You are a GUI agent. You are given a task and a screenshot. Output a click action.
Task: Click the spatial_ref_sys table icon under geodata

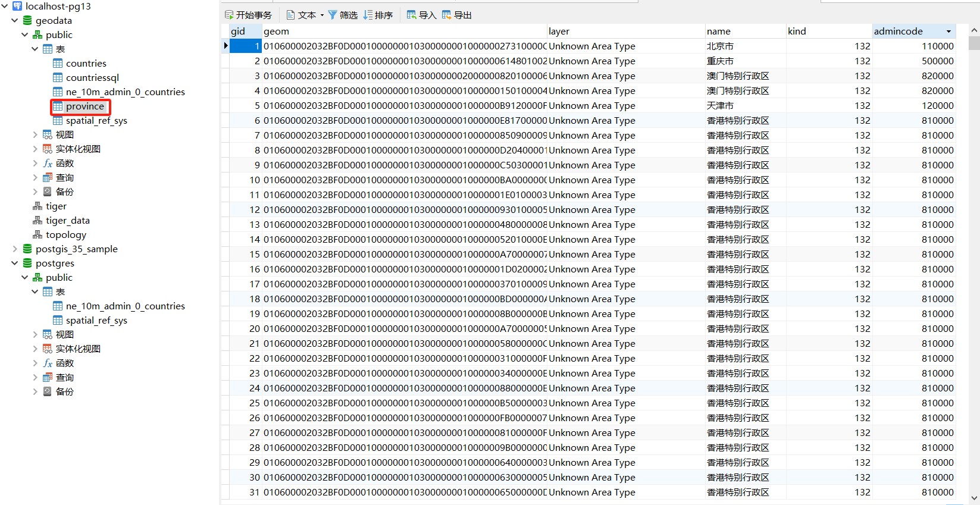point(58,120)
